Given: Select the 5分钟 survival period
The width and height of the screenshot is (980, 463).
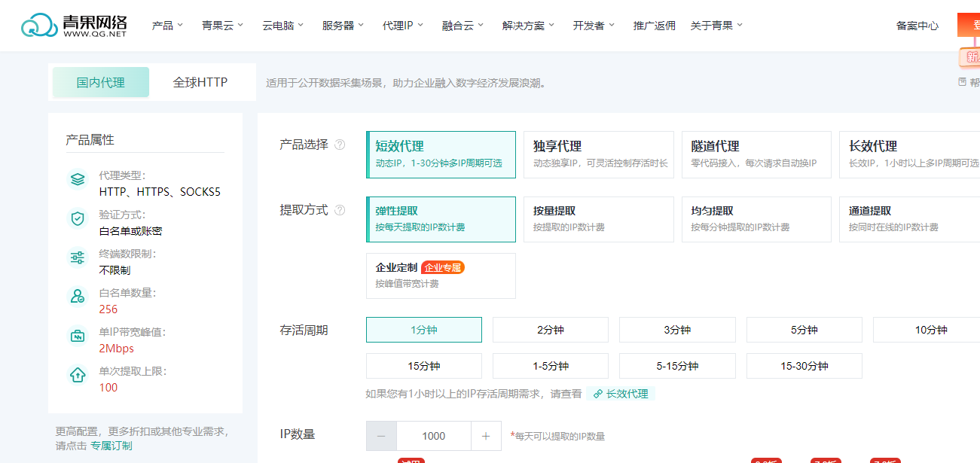Looking at the screenshot, I should [x=804, y=330].
